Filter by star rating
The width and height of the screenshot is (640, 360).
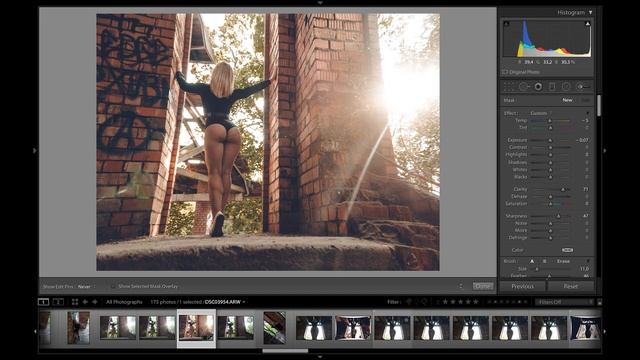point(461,302)
